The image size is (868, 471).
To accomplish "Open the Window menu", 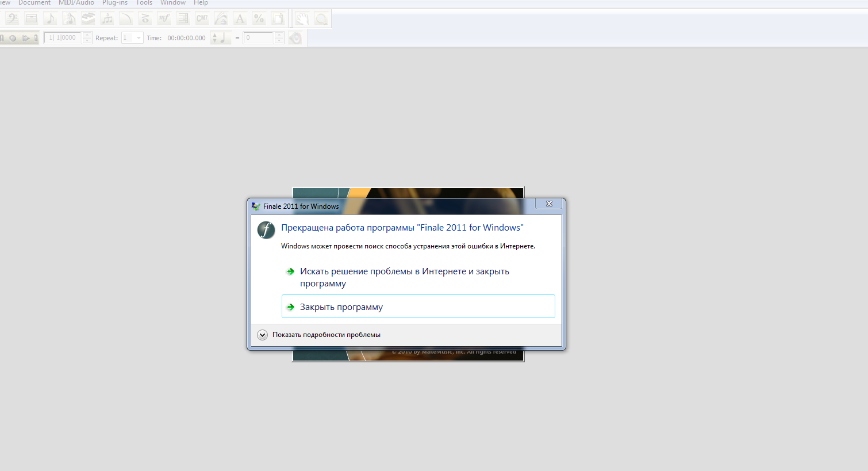I will (x=173, y=3).
